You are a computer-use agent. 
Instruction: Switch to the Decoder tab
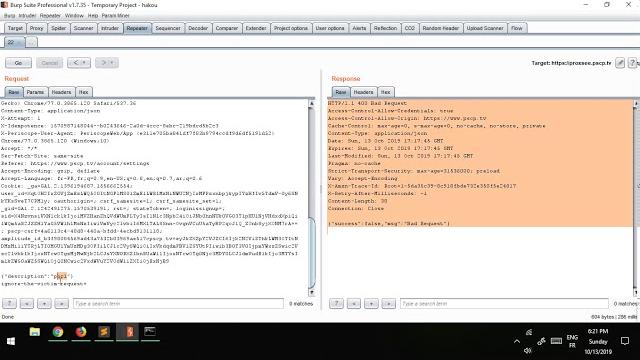tap(198, 28)
